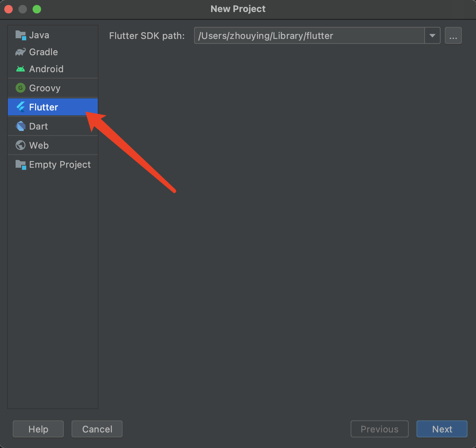476x448 pixels.
Task: Click the Previous button
Action: tap(380, 429)
